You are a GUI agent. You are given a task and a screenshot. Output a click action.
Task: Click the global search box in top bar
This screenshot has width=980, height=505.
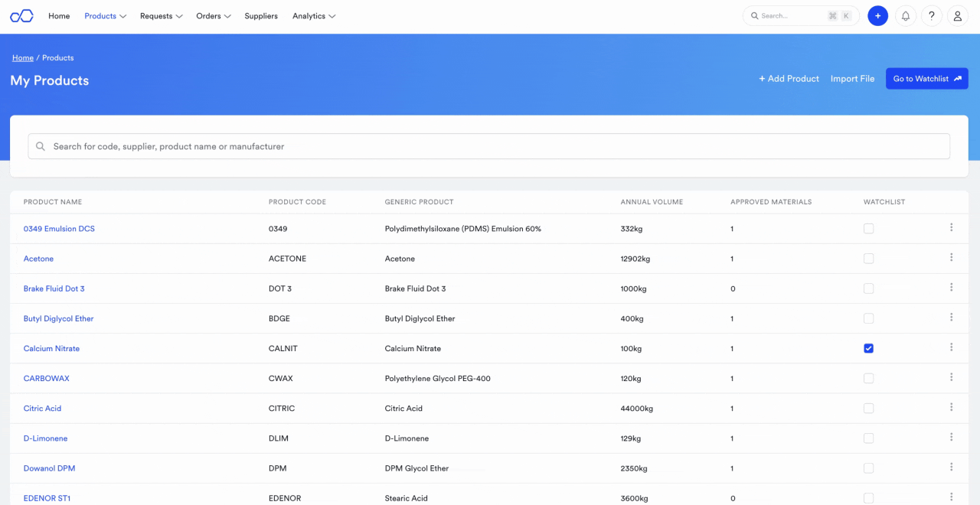(801, 16)
